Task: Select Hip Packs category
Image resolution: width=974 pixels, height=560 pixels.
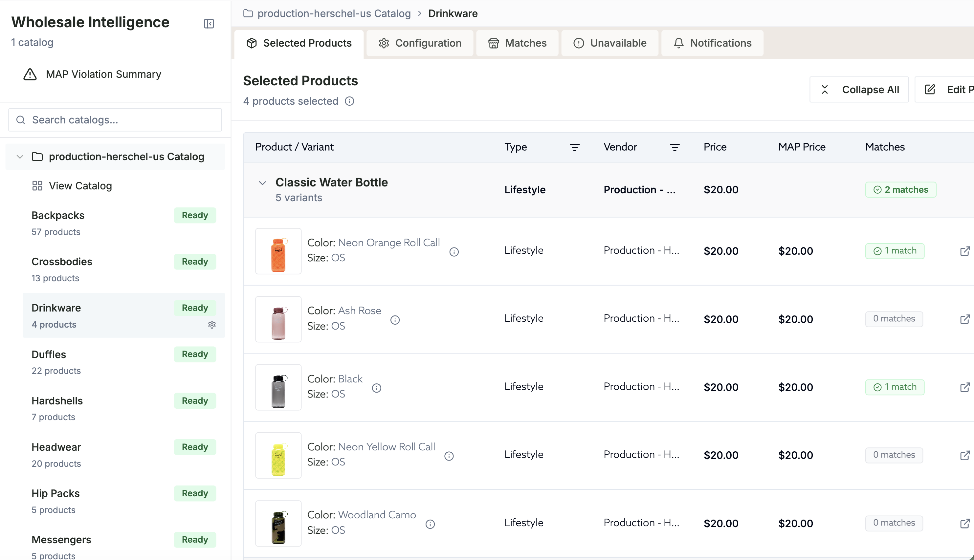Action: pyautogui.click(x=123, y=501)
